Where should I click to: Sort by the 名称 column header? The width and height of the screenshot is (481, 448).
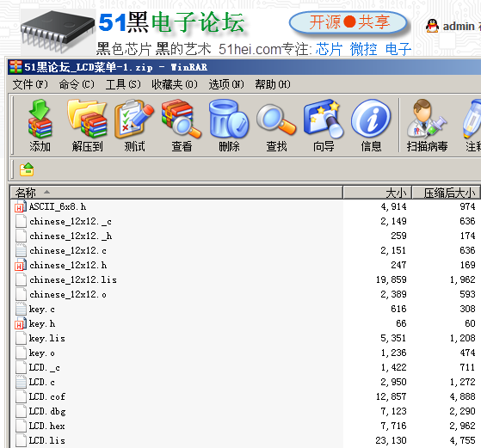click(x=176, y=193)
